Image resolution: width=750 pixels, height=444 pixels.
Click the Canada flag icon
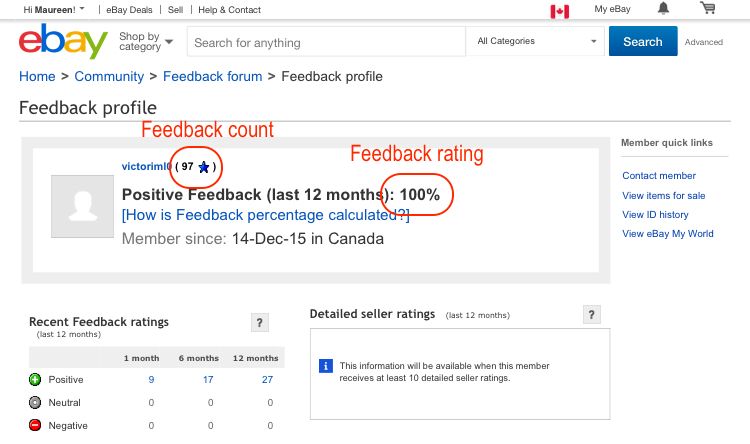560,11
